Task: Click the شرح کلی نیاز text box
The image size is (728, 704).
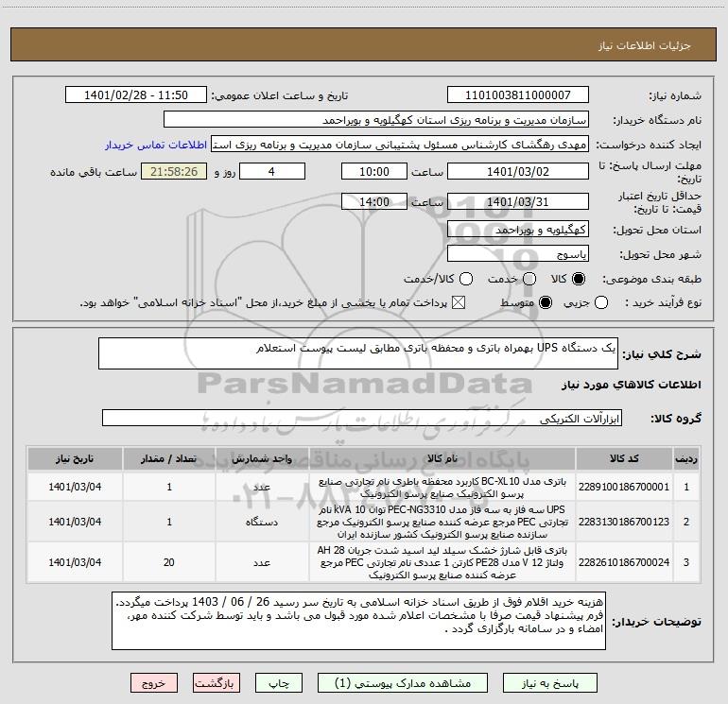Action: point(358,353)
